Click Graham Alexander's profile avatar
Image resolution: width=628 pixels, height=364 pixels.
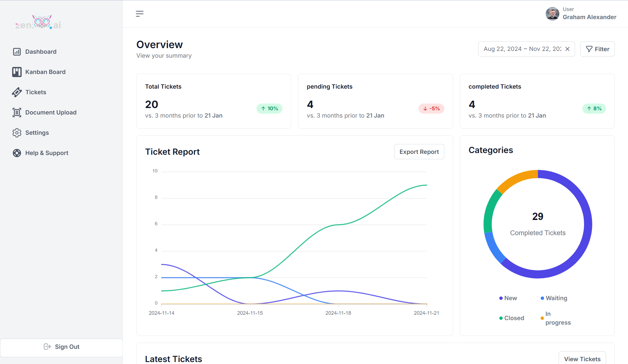pos(552,14)
